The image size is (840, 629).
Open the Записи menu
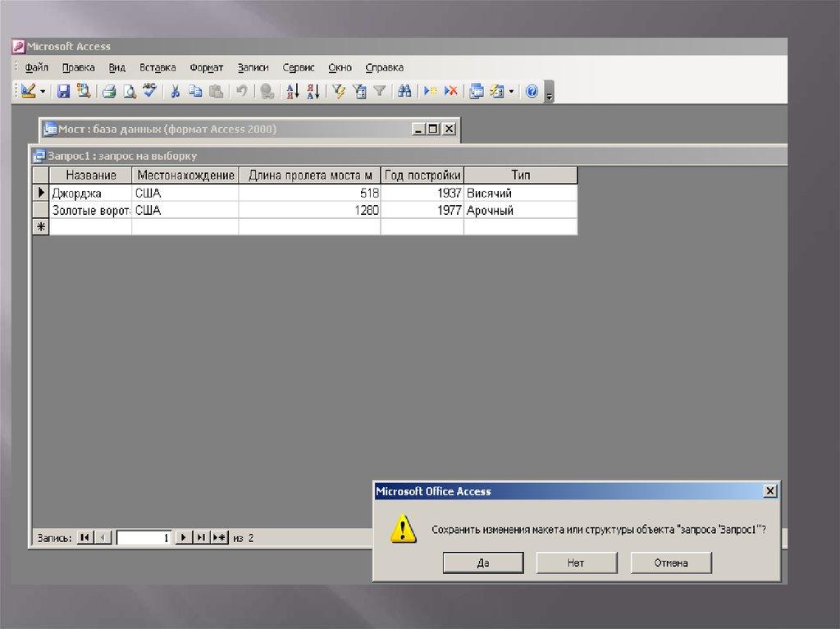click(253, 68)
